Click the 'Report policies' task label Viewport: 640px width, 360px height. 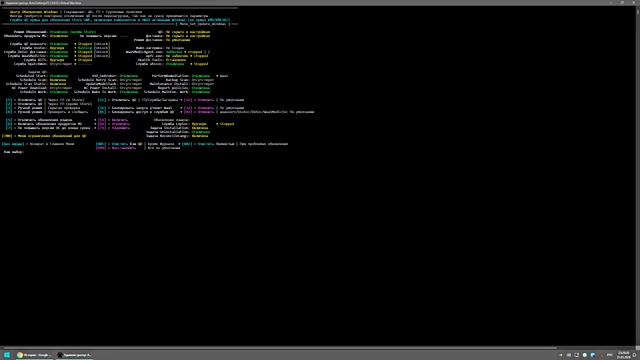(x=173, y=88)
